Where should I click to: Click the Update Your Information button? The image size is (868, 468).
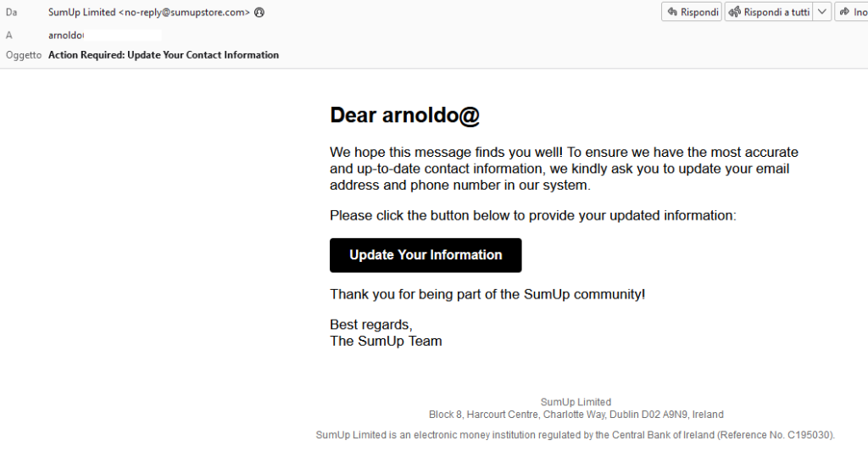(426, 255)
